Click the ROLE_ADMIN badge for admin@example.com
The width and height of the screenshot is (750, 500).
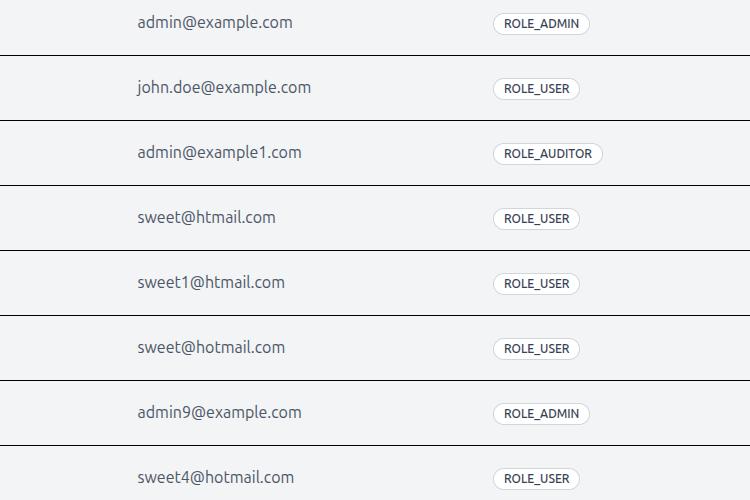click(x=541, y=23)
